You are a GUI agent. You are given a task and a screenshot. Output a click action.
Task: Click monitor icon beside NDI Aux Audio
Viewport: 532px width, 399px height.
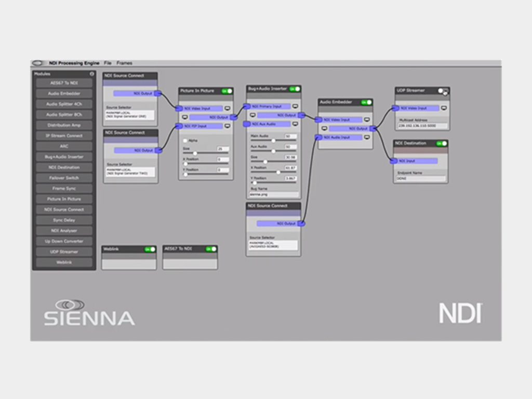295,124
